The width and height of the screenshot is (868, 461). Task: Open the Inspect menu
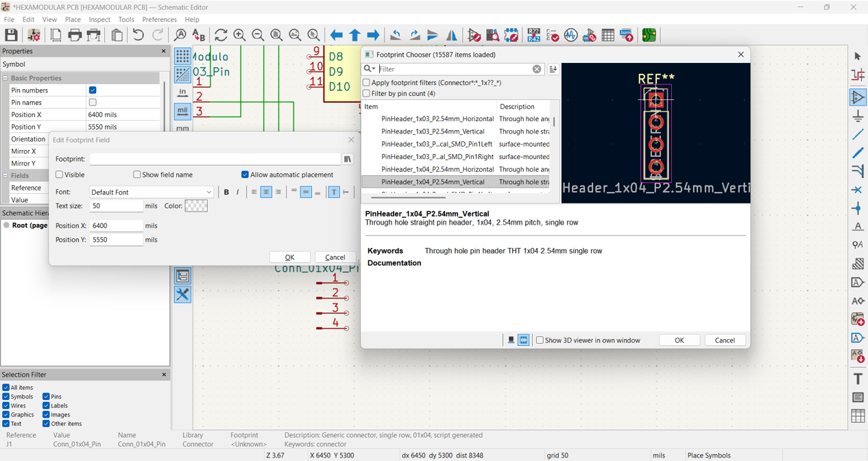(x=99, y=20)
